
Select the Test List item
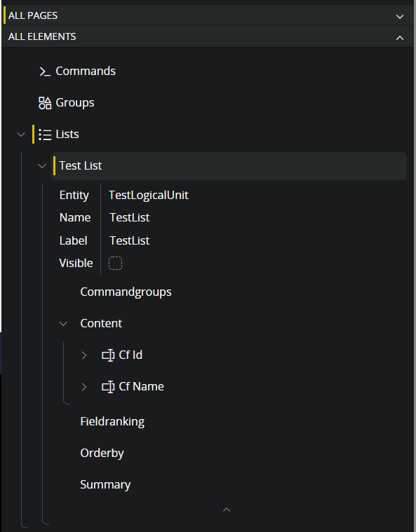click(x=229, y=166)
